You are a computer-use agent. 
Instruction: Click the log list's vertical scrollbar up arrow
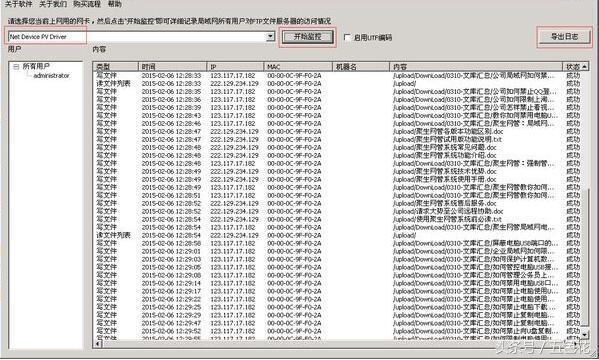[585, 66]
